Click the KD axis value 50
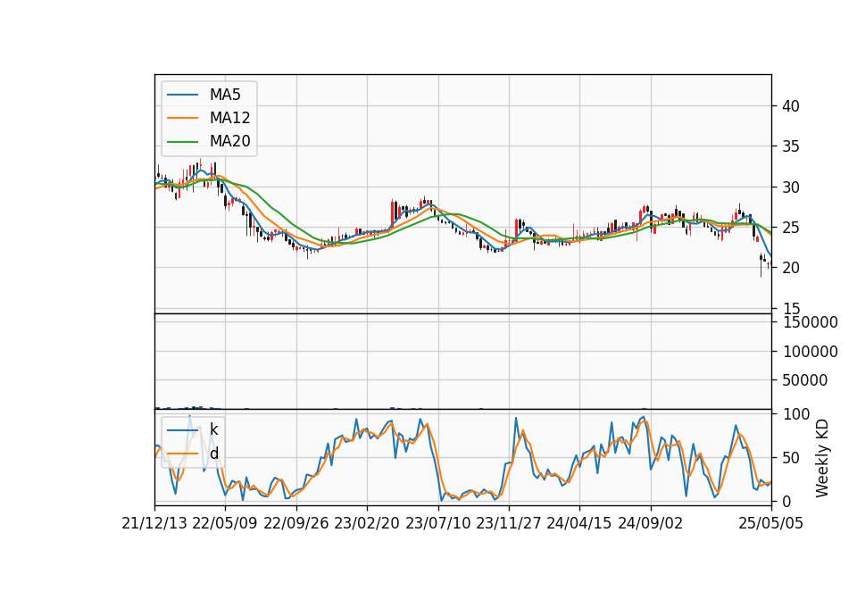The height and width of the screenshot is (616, 857). [x=792, y=458]
